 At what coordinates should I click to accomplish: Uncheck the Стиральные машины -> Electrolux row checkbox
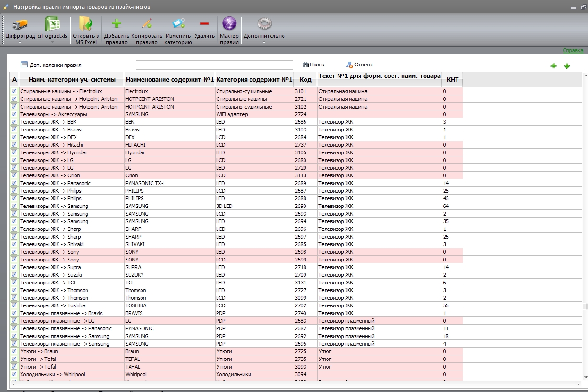click(x=14, y=91)
